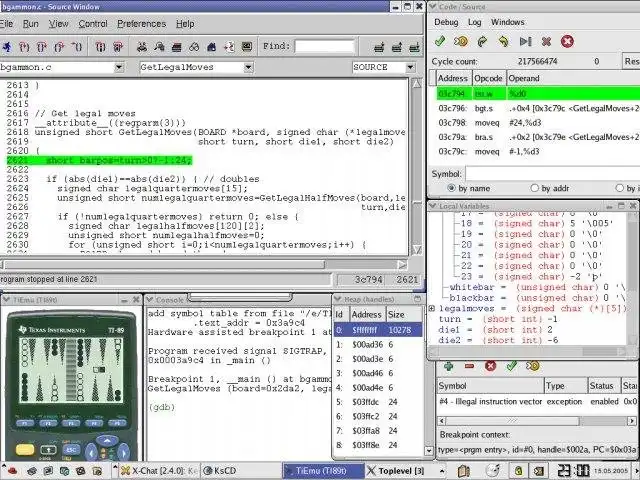Open the Help menu in Source Window

click(x=185, y=24)
